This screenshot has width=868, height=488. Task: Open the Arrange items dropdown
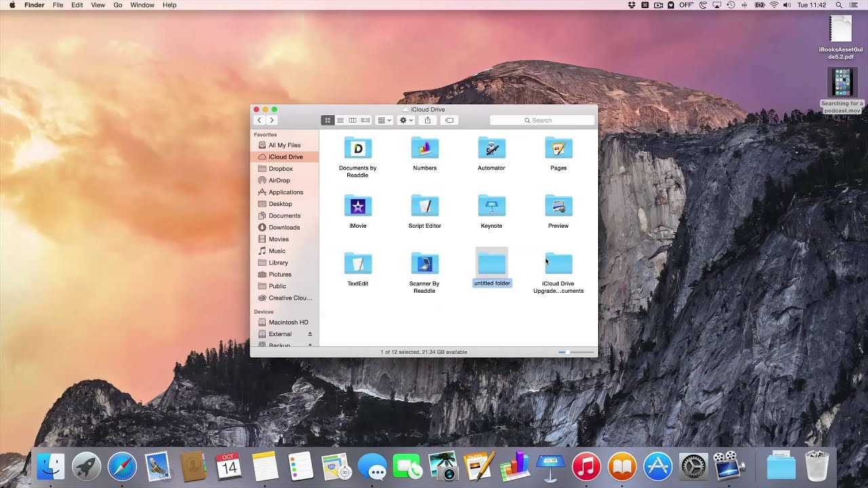tap(384, 120)
